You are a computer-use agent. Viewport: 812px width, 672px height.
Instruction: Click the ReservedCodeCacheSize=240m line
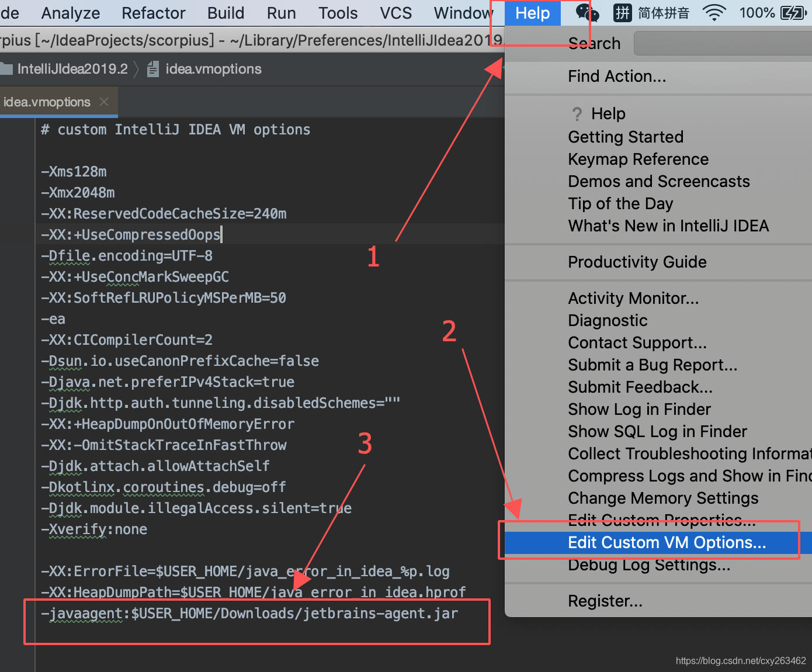coord(164,214)
